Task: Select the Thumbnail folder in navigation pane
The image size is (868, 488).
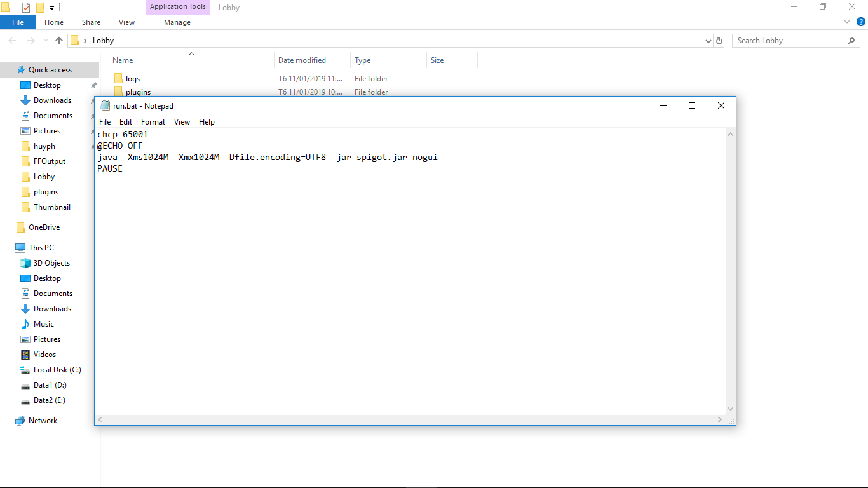Action: (x=52, y=207)
